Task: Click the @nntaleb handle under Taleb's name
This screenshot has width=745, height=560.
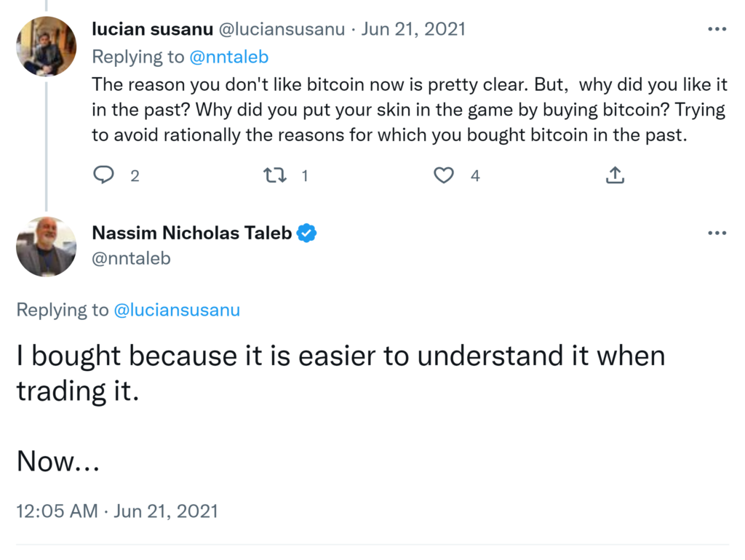Action: [132, 257]
